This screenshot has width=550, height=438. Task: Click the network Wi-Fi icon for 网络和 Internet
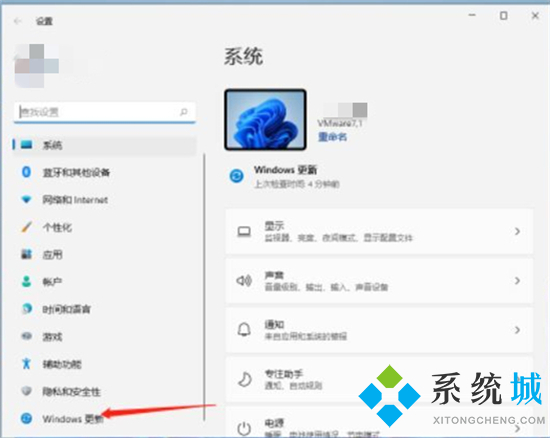26,200
